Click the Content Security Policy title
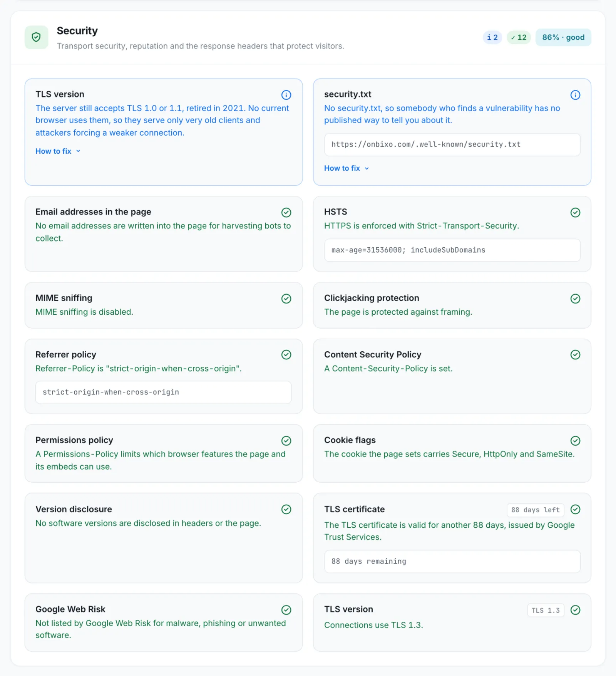Viewport: 616px width, 676px height. (x=373, y=354)
